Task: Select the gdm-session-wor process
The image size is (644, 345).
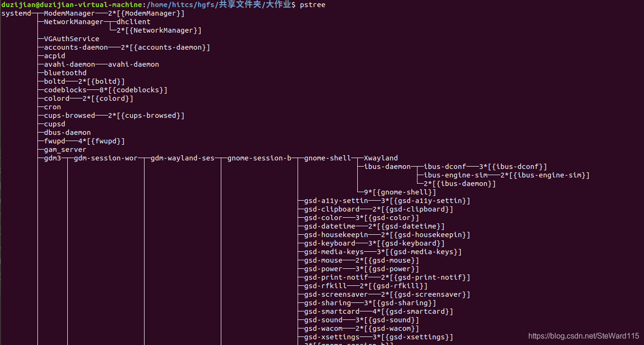Action: (x=106, y=158)
